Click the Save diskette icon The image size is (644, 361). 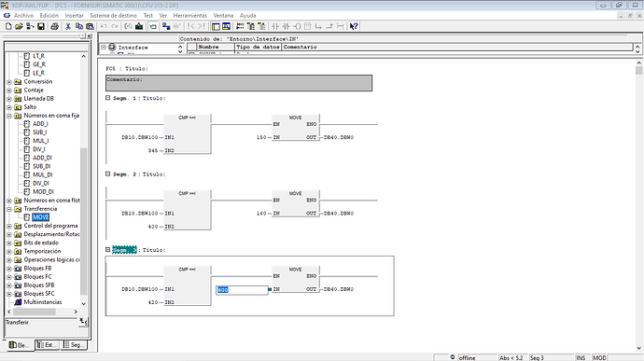coord(41,26)
